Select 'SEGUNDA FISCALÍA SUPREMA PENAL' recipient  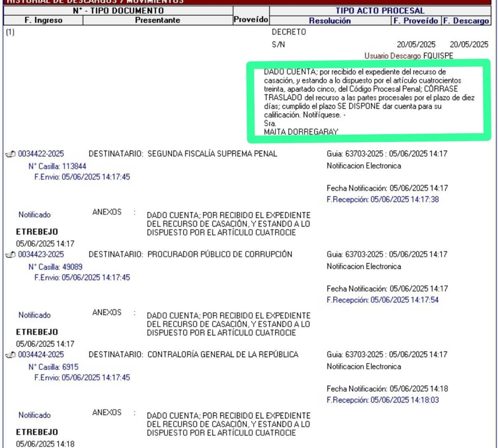click(x=212, y=154)
